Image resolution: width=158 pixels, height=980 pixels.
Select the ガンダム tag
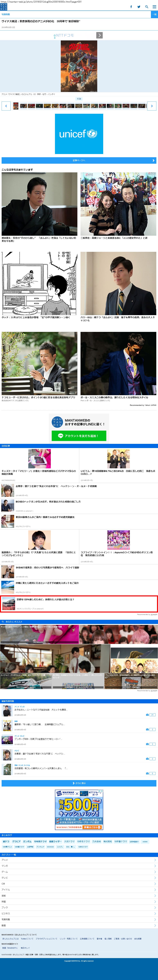point(27,841)
